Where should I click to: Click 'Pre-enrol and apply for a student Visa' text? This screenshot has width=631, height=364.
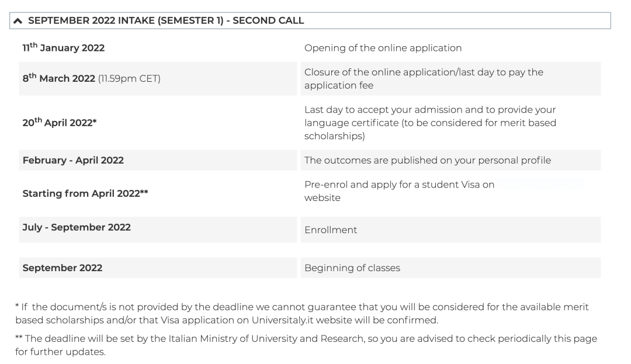pos(399,185)
